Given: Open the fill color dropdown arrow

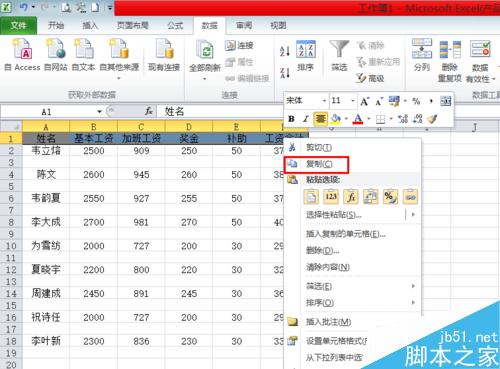Looking at the screenshot, I should [x=346, y=119].
